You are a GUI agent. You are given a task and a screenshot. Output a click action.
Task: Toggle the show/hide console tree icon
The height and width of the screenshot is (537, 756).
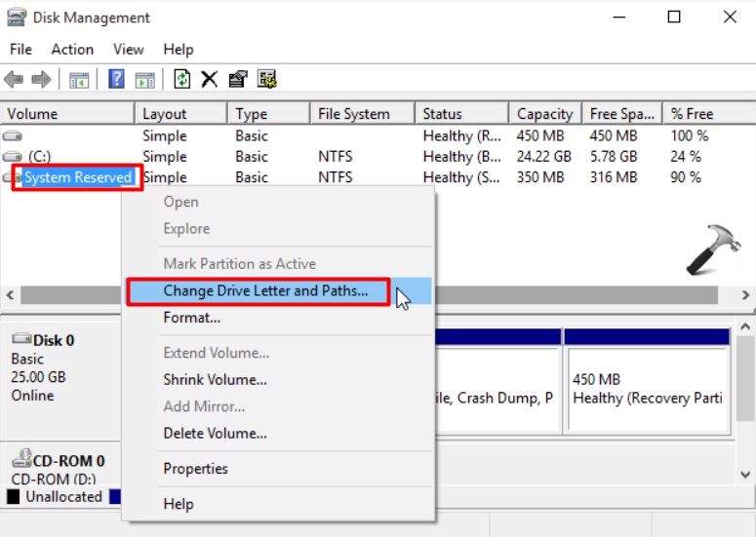tap(79, 80)
